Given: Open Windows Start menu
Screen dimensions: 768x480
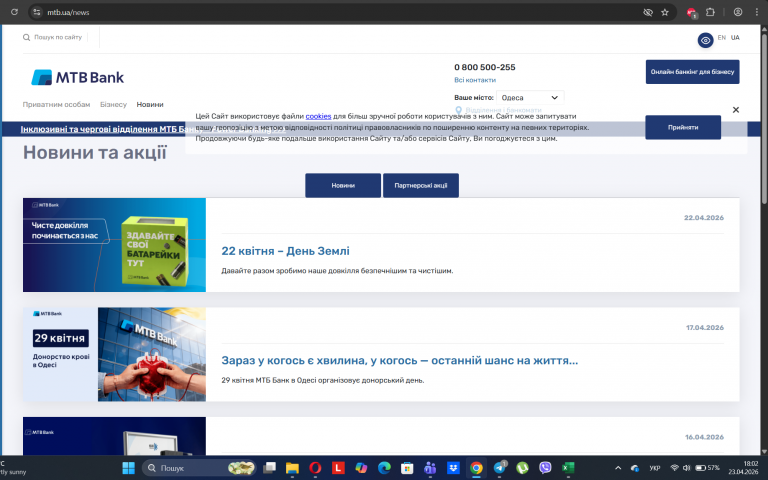Looking at the screenshot, I should [x=128, y=468].
